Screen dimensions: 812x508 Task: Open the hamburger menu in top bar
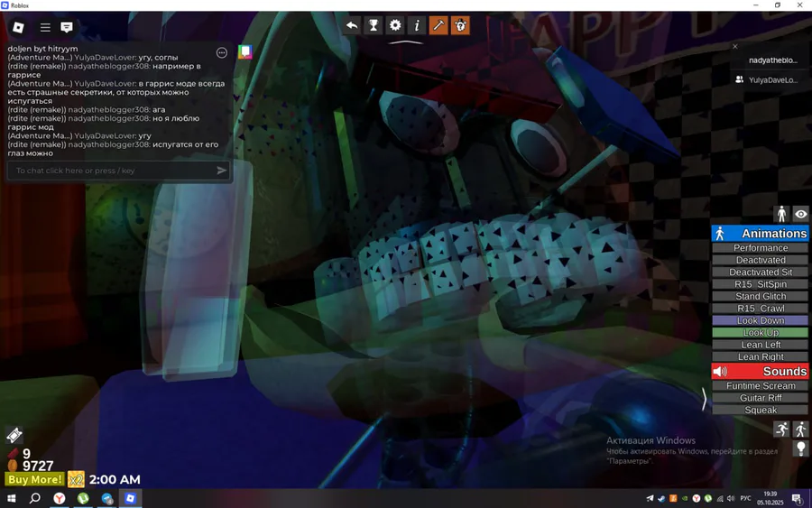click(x=45, y=27)
